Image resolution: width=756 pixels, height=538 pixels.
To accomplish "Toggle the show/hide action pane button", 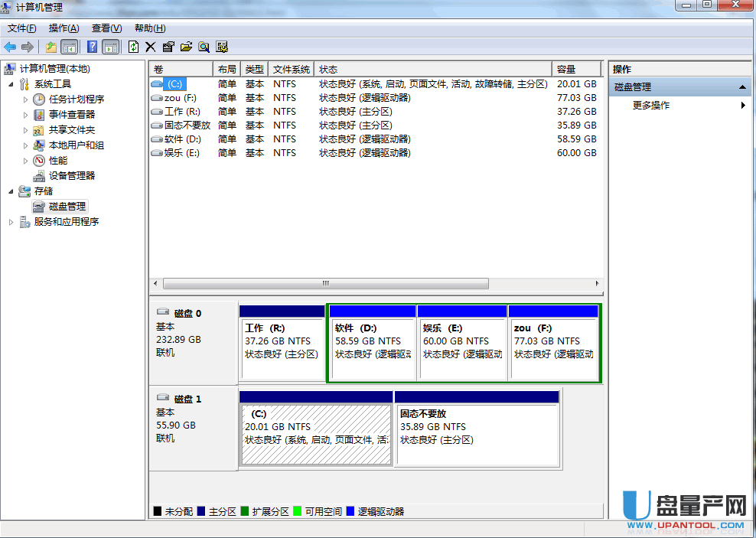I will pyautogui.click(x=110, y=47).
